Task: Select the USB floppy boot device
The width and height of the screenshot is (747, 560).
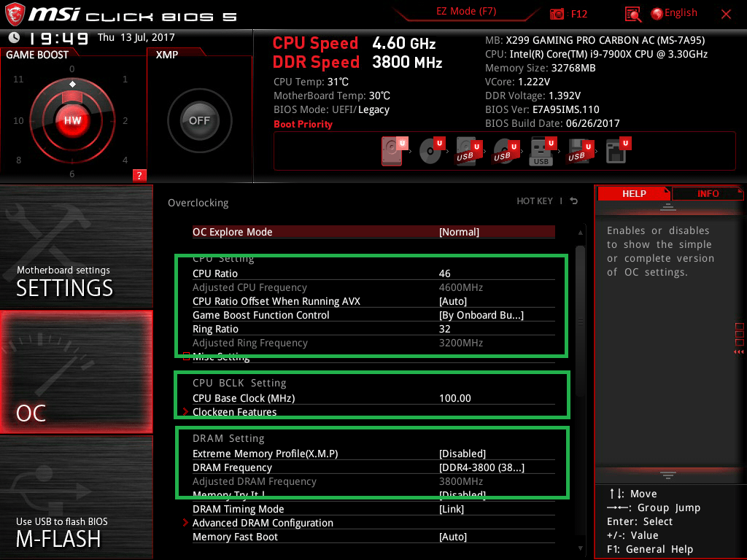Action: (x=580, y=150)
